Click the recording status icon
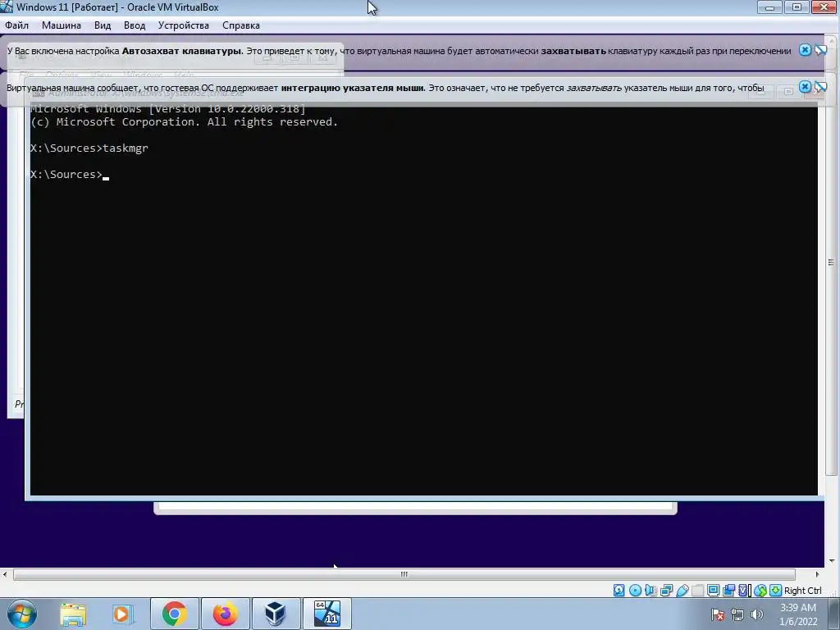Image resolution: width=840 pixels, height=630 pixels. click(728, 591)
